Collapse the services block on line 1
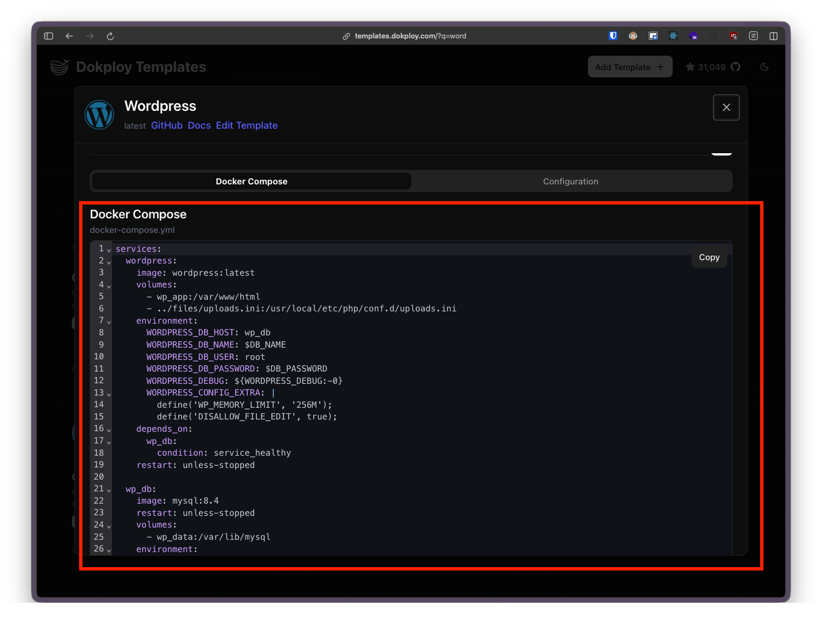 (x=109, y=250)
